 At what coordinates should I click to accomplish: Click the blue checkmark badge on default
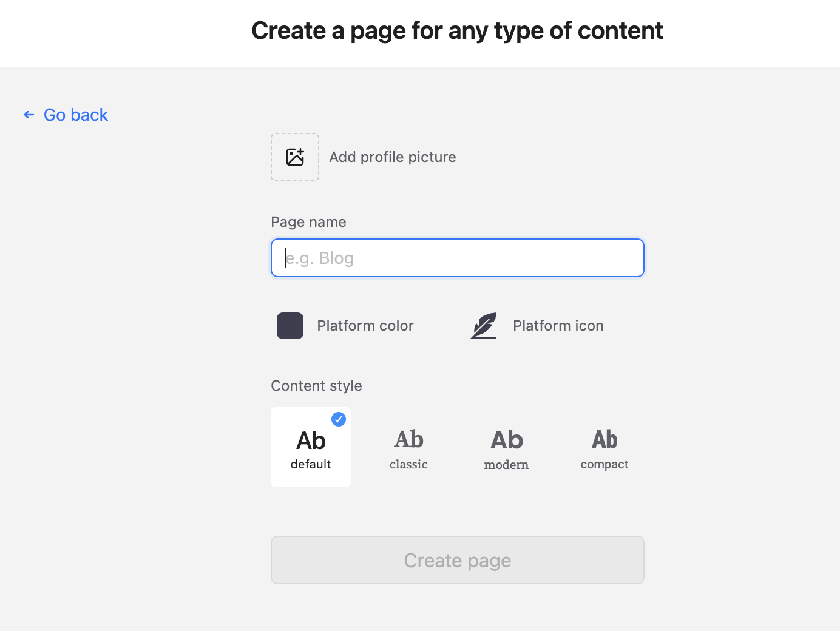[339, 419]
